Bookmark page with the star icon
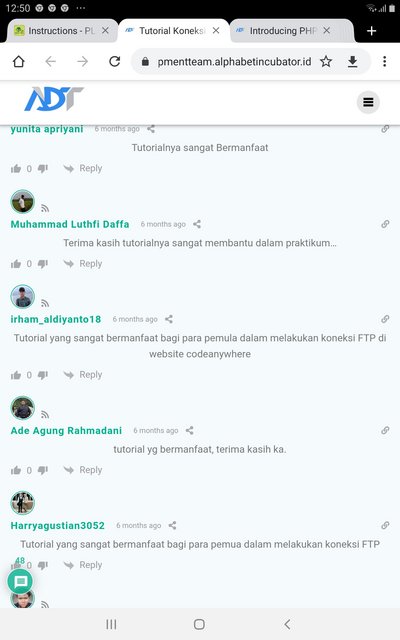Screen dimensions: 400x640 tap(326, 62)
